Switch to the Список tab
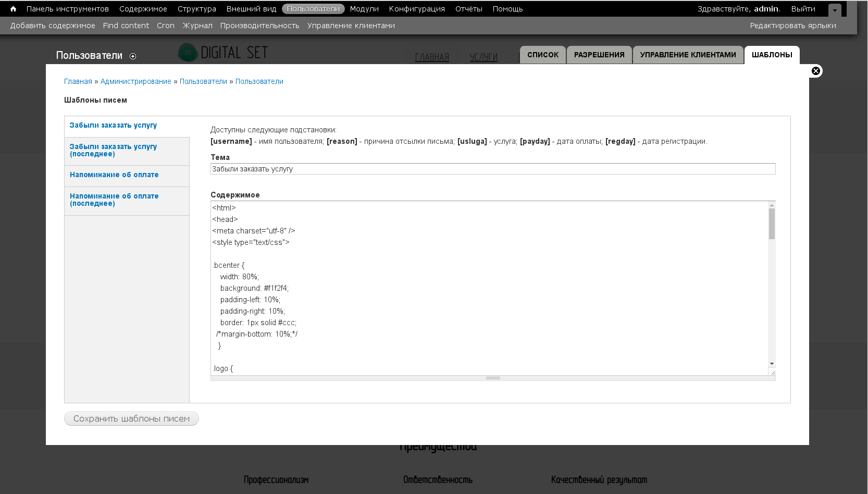This screenshot has width=868, height=494. pyautogui.click(x=542, y=55)
